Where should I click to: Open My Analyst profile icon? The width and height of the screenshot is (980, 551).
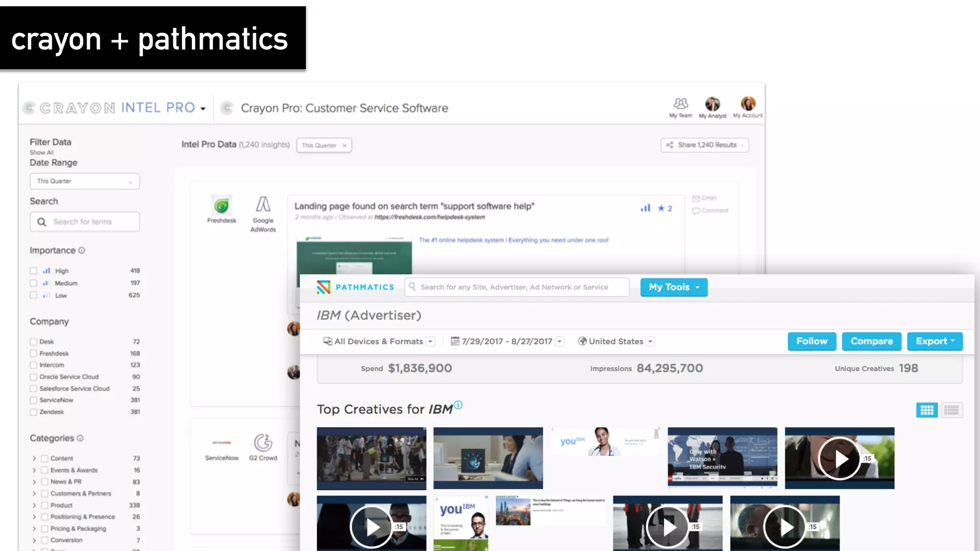(712, 104)
